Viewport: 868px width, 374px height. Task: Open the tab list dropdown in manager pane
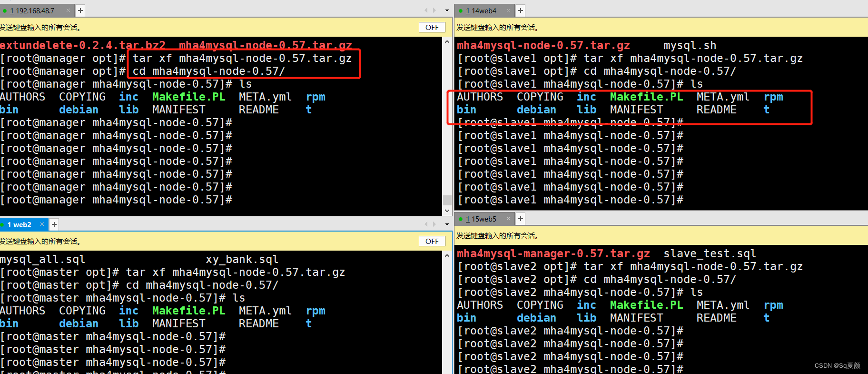pyautogui.click(x=447, y=10)
